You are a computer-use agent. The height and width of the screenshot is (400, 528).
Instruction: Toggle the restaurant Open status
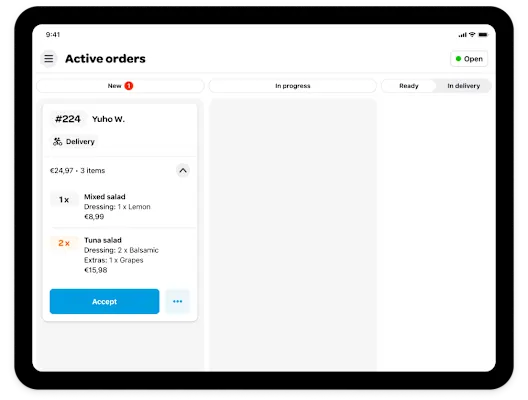click(x=469, y=59)
